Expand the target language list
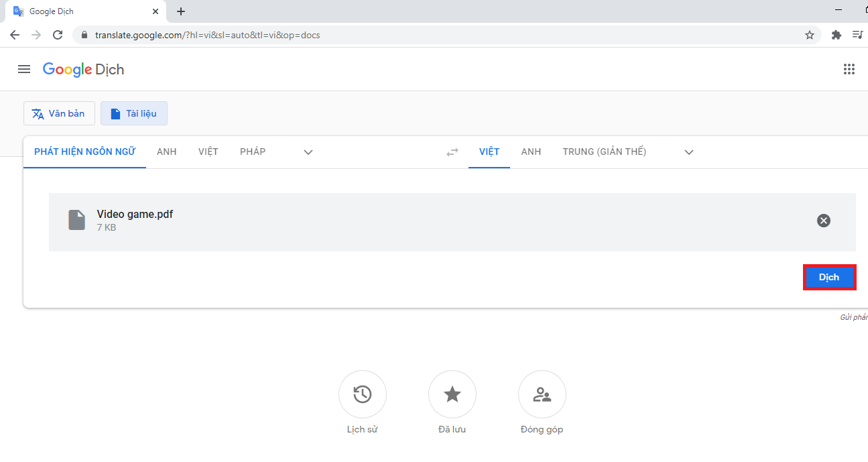This screenshot has height=462, width=868. pos(689,152)
